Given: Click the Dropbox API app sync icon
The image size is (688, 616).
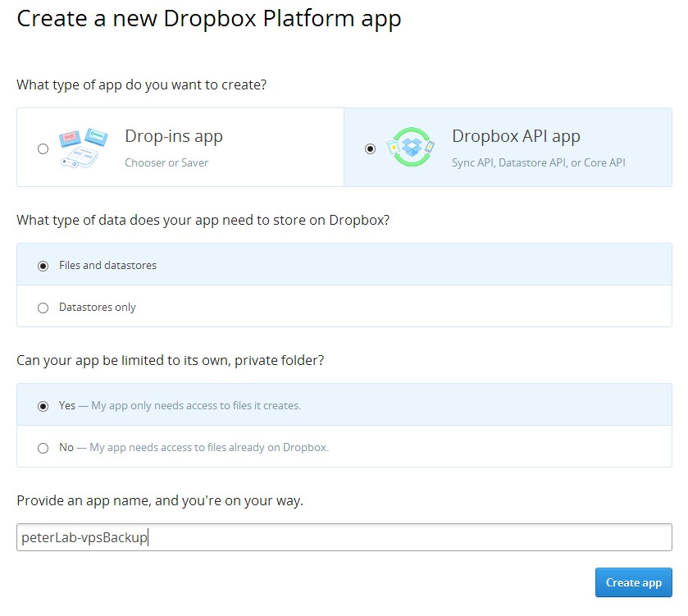Looking at the screenshot, I should (411, 148).
